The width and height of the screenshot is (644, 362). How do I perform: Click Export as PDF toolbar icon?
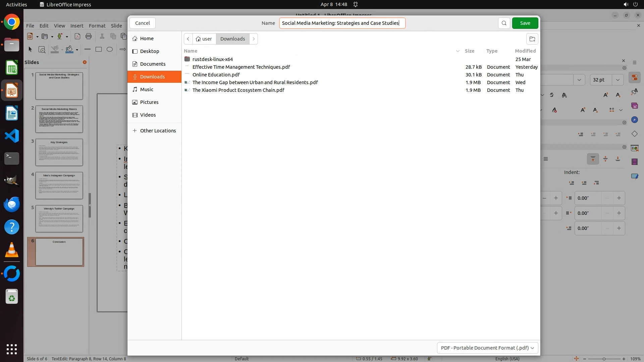pos(77,36)
